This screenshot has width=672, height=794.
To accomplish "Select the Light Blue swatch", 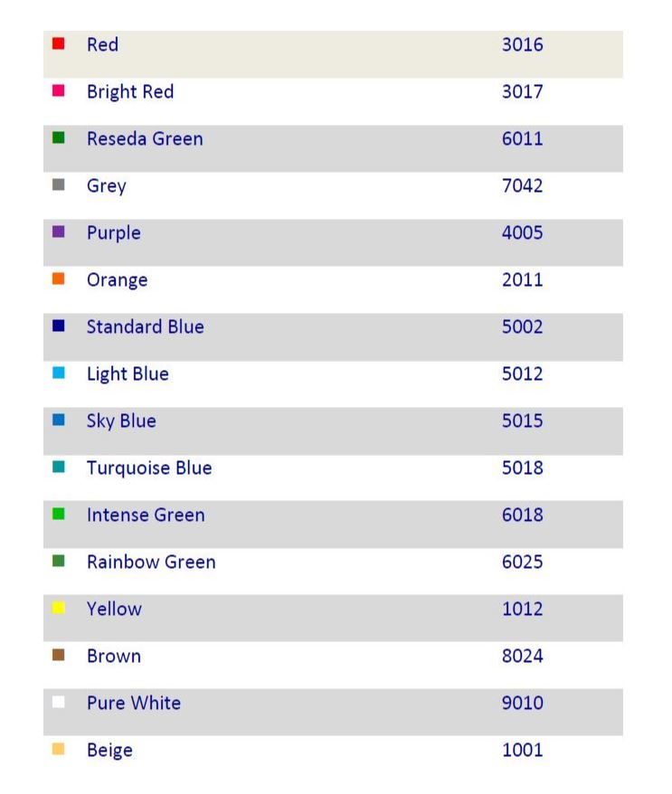I will point(59,373).
